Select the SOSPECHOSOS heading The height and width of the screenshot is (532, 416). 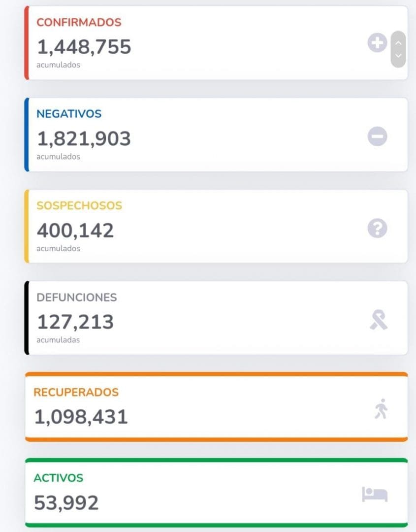(79, 205)
